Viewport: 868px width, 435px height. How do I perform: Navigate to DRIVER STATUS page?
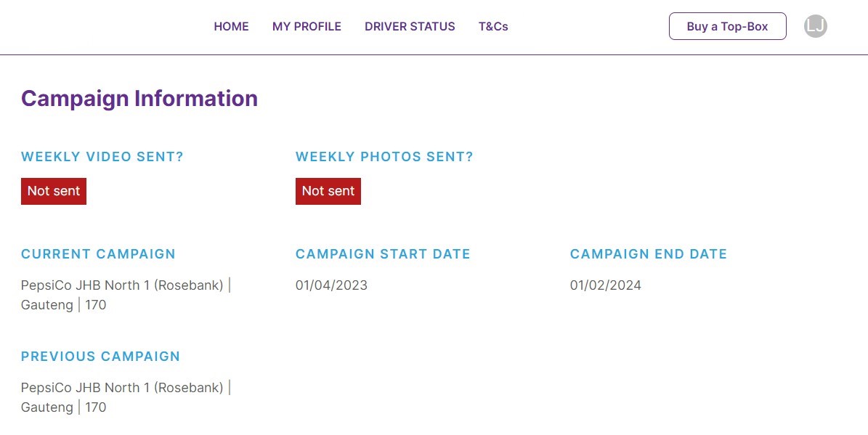coord(410,26)
